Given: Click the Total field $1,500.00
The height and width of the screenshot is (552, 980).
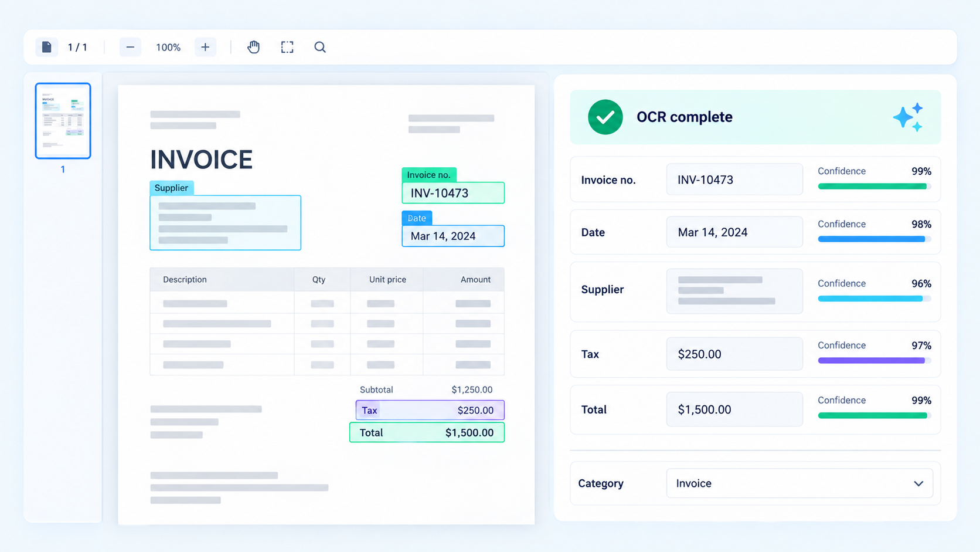Looking at the screenshot, I should point(734,409).
